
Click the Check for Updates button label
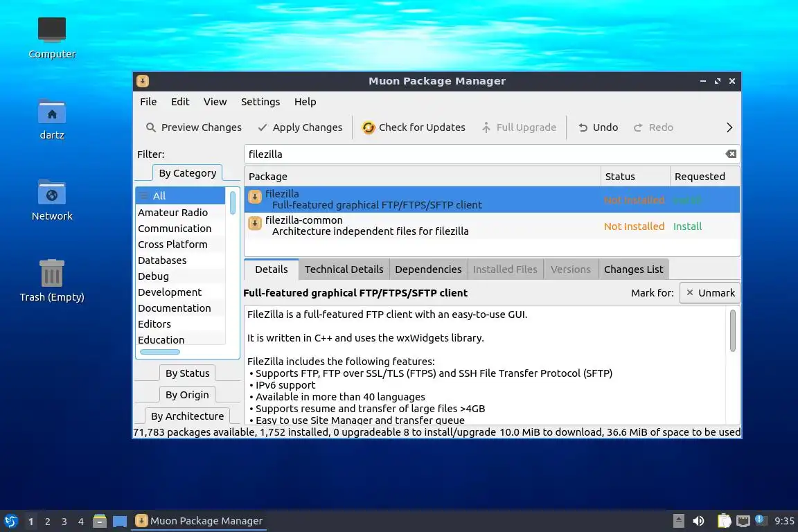(x=422, y=127)
